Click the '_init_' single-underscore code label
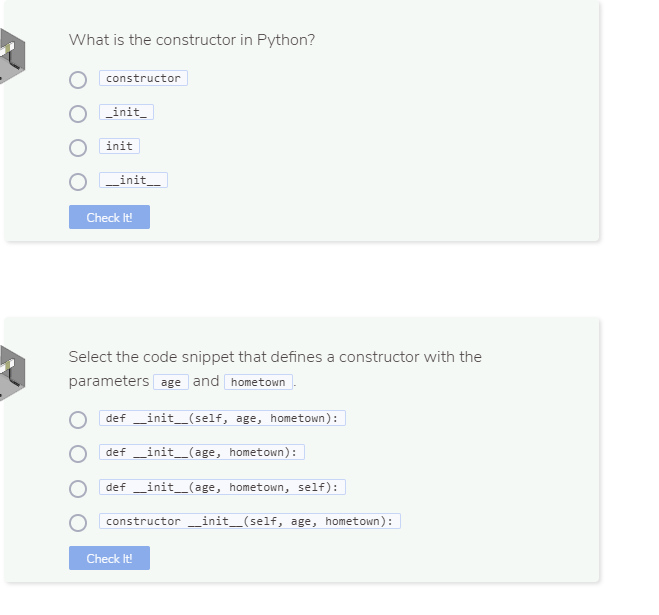 click(127, 112)
